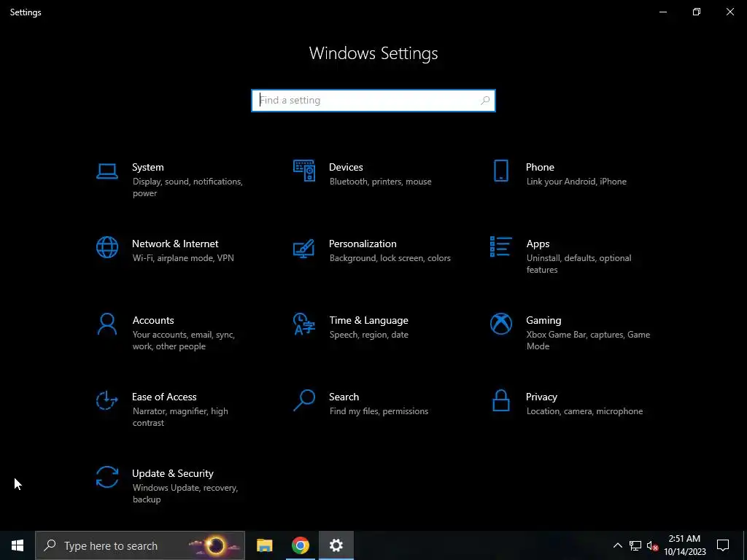Viewport: 747px width, 560px height.
Task: Open the Gaming Xbox icon
Action: [x=500, y=324]
